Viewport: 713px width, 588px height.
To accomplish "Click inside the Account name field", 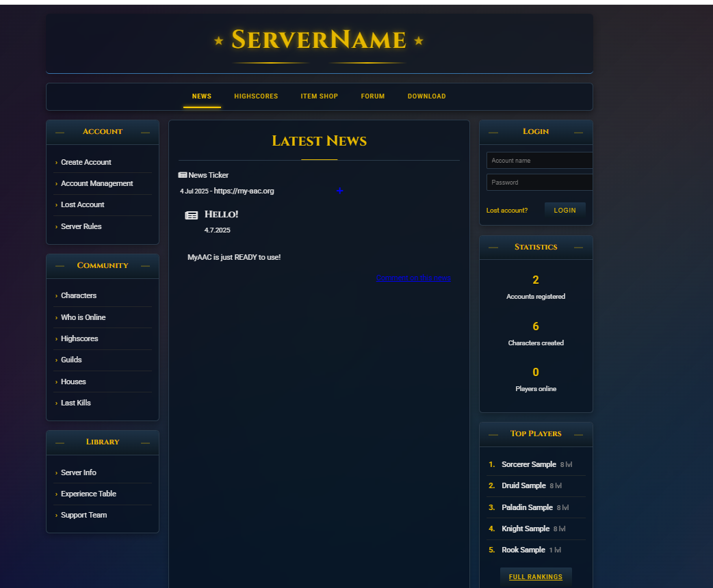I will coord(539,161).
